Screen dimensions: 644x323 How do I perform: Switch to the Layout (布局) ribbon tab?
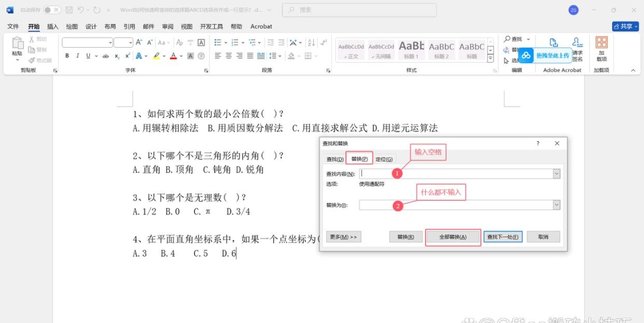click(110, 26)
